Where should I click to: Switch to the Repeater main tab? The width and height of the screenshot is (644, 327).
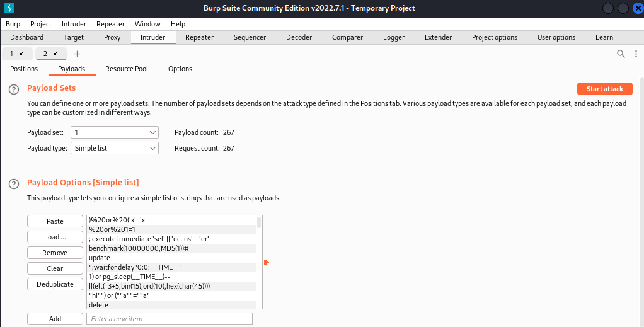coord(199,37)
